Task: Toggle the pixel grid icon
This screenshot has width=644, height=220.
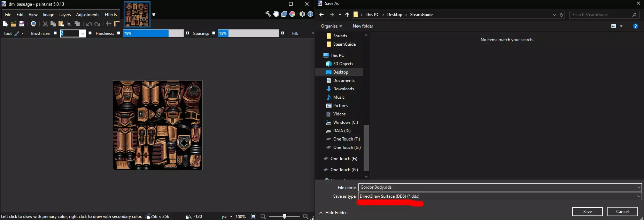Action: [109, 24]
